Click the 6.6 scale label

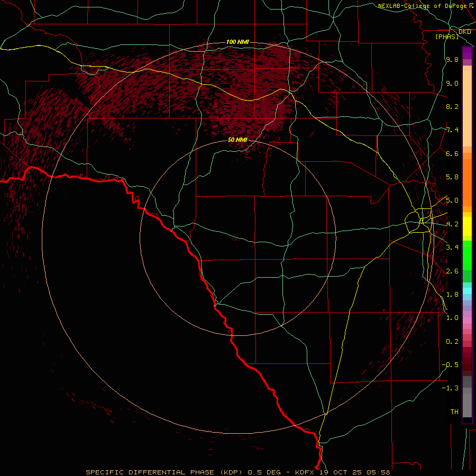coord(452,153)
